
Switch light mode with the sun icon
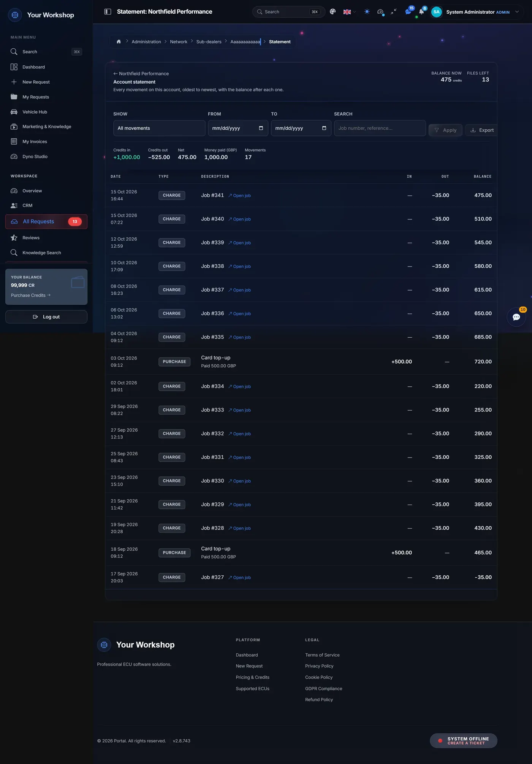[367, 12]
